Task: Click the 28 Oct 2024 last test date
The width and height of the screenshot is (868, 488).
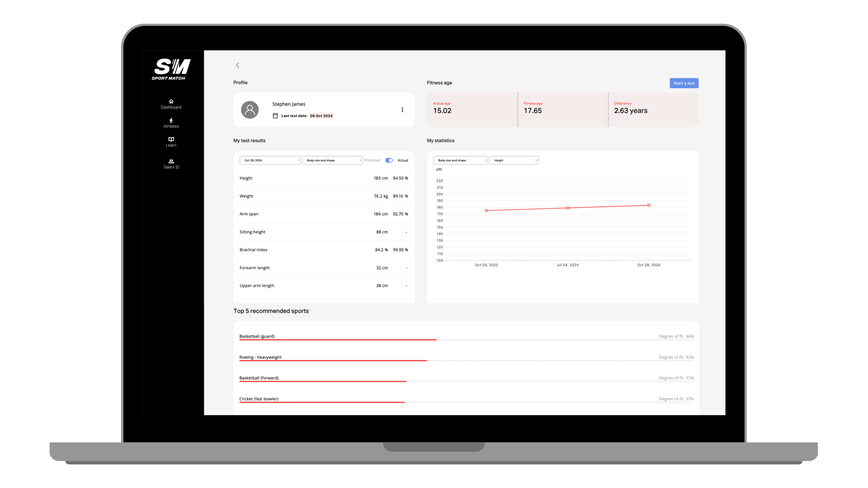Action: [321, 116]
